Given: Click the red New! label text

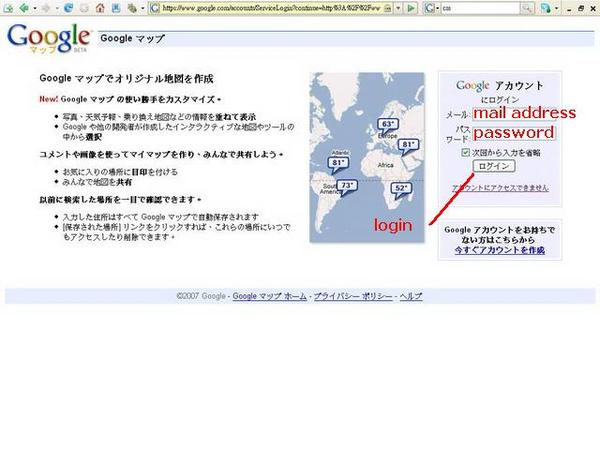Looking at the screenshot, I should (x=49, y=99).
